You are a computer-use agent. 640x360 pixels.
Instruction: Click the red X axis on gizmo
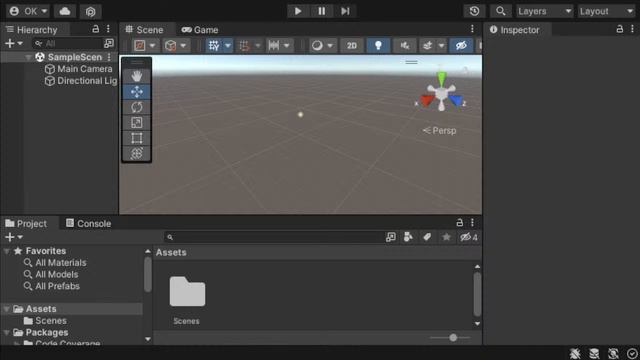click(x=427, y=100)
